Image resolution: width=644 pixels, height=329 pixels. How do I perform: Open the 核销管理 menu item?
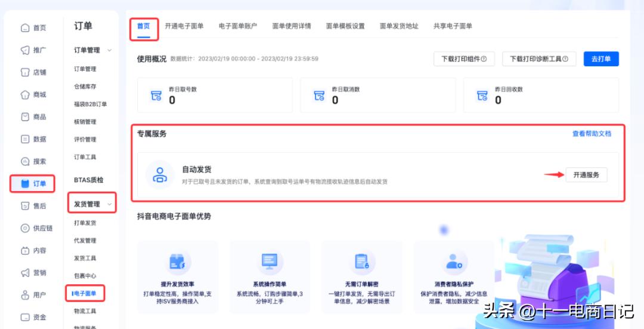tap(85, 122)
